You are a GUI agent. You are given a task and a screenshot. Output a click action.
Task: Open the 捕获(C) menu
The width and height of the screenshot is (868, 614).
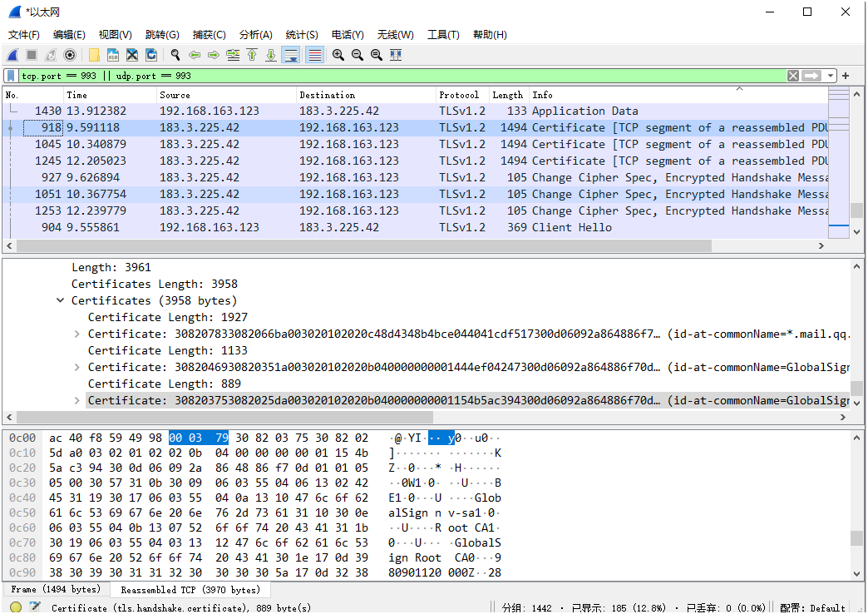(210, 35)
